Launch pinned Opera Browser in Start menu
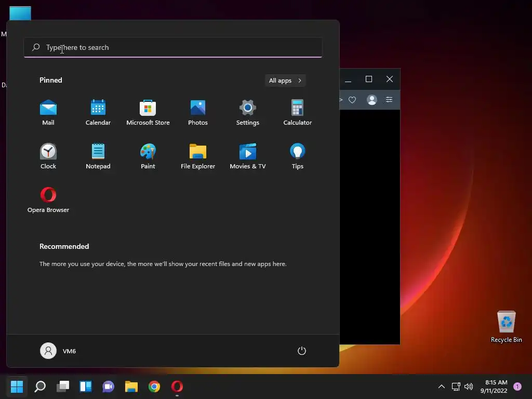 coord(48,200)
